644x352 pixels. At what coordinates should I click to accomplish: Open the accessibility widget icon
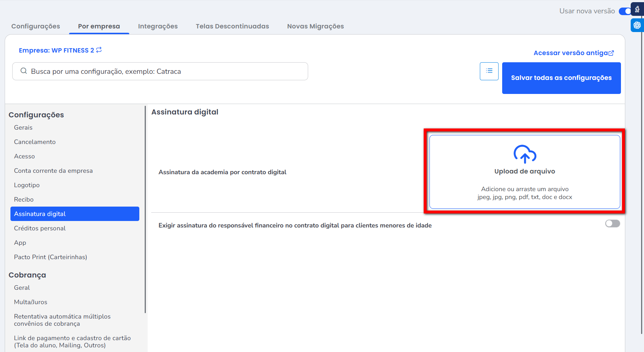pos(637,9)
